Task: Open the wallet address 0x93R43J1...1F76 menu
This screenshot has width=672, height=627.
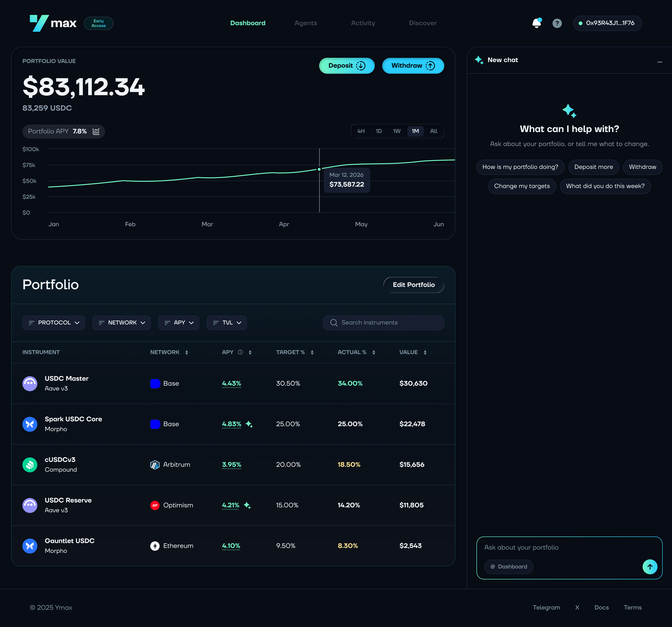Action: click(607, 23)
